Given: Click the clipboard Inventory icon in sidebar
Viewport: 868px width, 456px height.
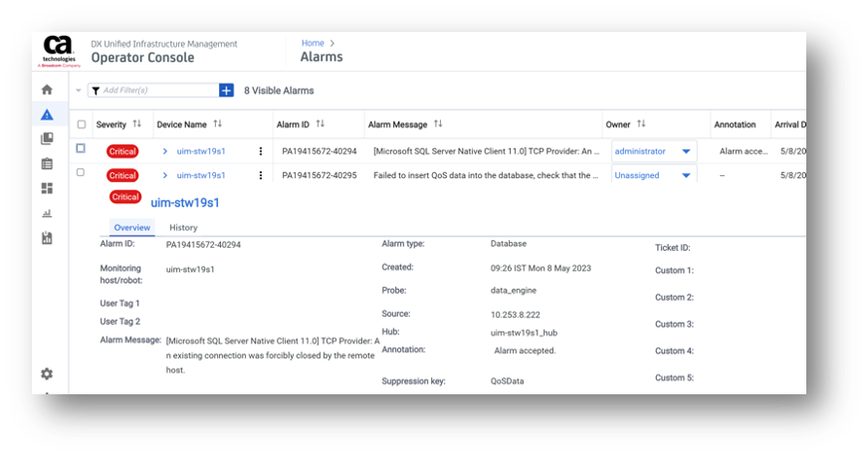Looking at the screenshot, I should click(x=47, y=163).
